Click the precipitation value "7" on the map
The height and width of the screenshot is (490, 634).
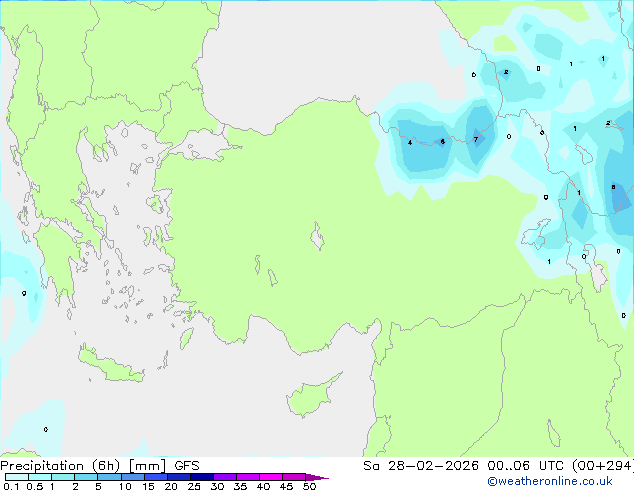click(476, 139)
